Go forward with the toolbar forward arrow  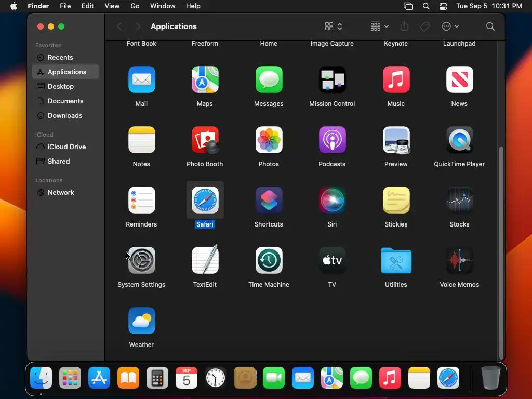[137, 26]
